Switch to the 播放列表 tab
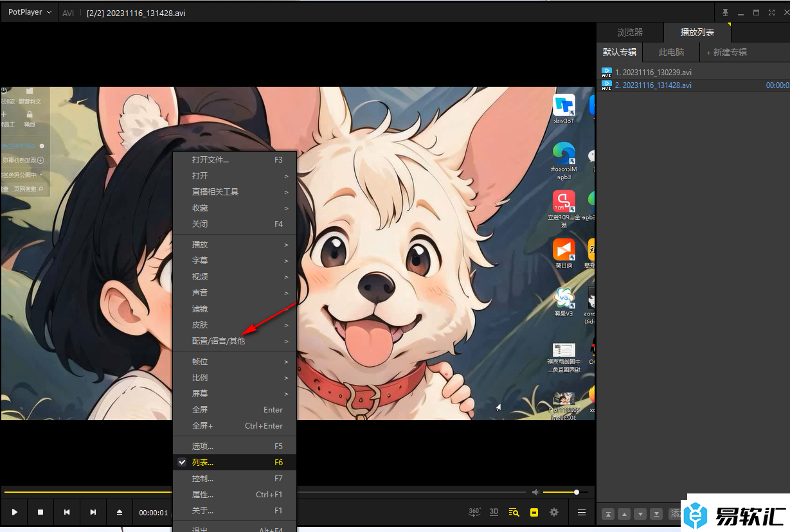The height and width of the screenshot is (532, 790). coord(697,32)
